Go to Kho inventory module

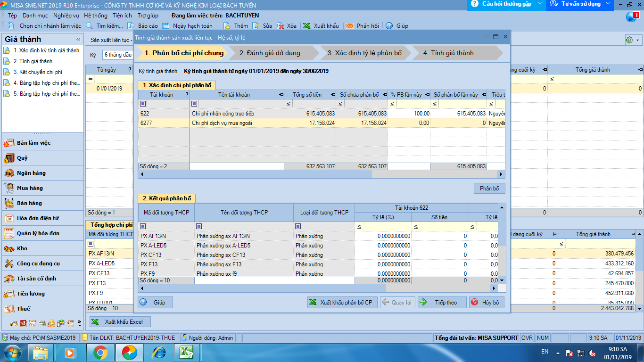tap(22, 248)
